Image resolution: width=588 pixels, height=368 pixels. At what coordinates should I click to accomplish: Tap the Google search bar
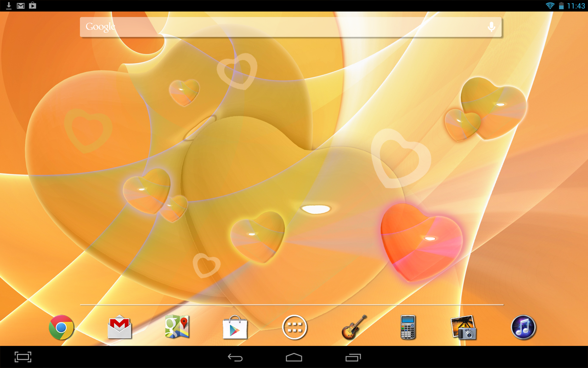291,27
